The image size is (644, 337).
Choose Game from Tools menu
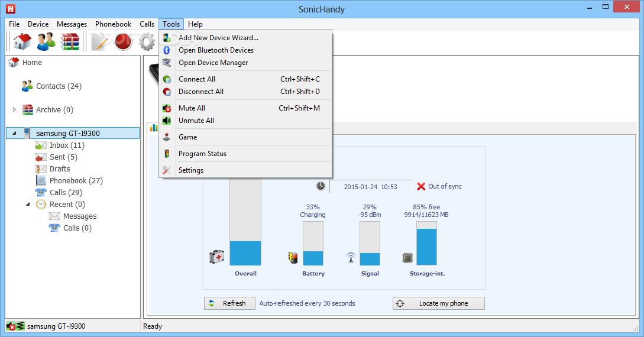(245, 137)
